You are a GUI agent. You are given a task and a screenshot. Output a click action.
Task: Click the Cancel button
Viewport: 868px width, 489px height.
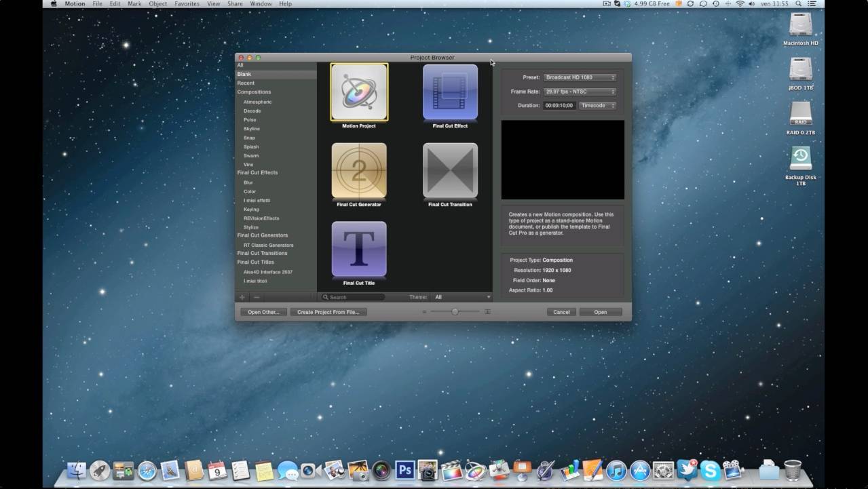coord(561,312)
